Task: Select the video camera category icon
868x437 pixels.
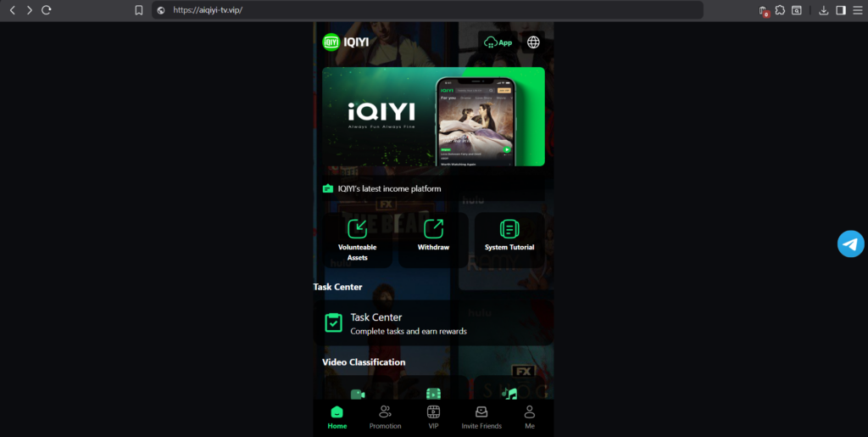Action: coord(358,394)
